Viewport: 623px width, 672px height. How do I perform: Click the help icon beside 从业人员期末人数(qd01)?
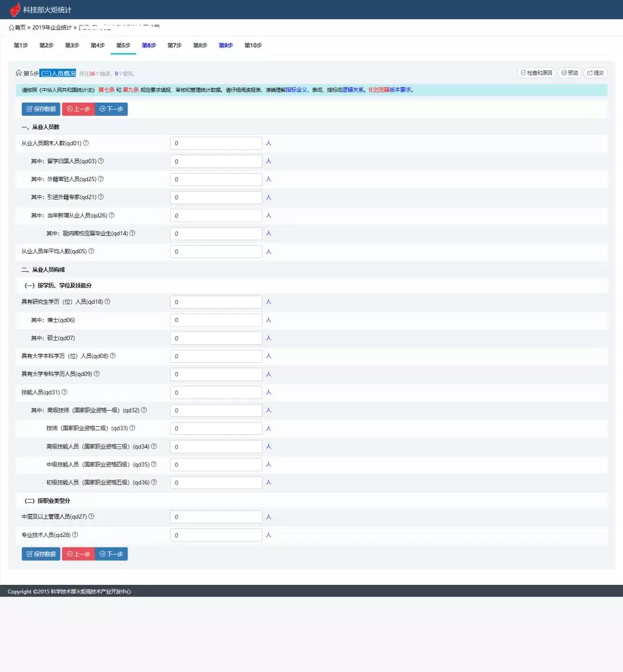[86, 143]
